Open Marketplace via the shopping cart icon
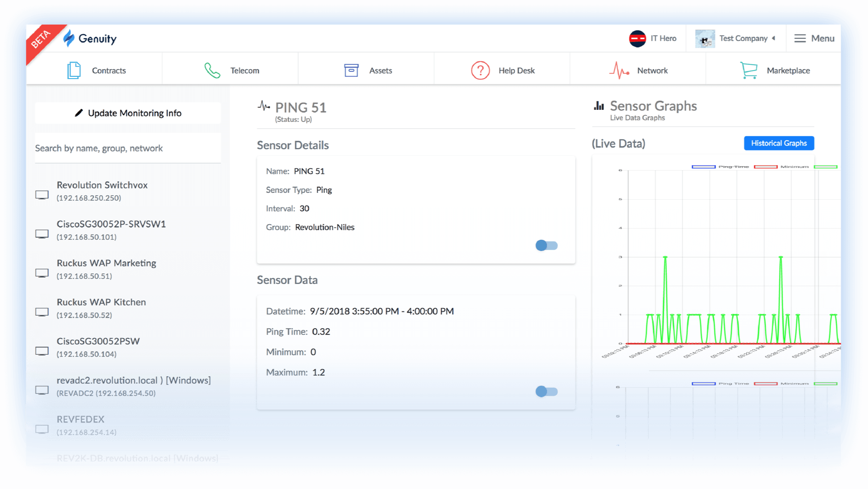868x489 pixels. pyautogui.click(x=748, y=70)
